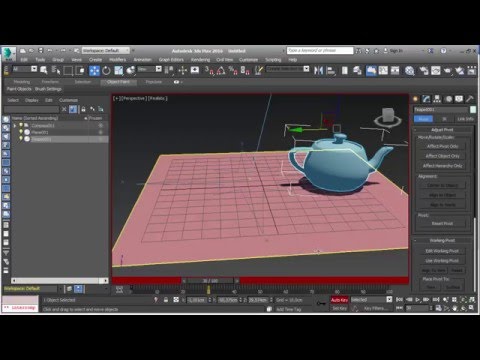Open the selection filter All dropdown
Viewport: 480px width, 360px height.
click(x=25, y=69)
